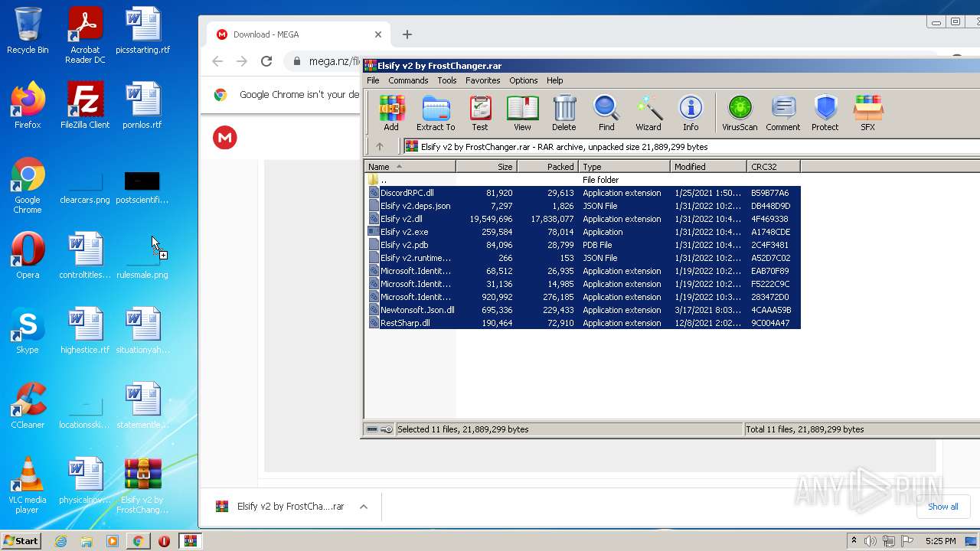The height and width of the screenshot is (551, 980).
Task: Select the parent folder '..' row
Action: 583,180
